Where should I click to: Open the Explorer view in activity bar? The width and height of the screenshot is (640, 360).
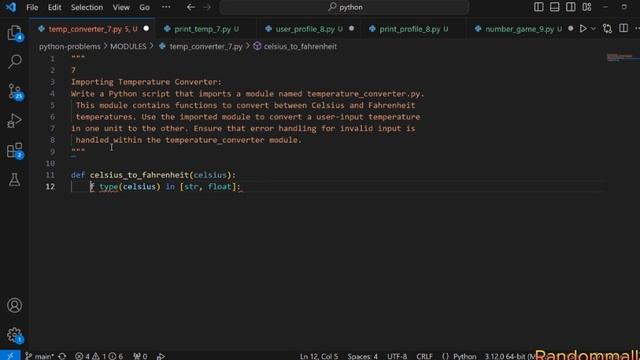(14, 33)
